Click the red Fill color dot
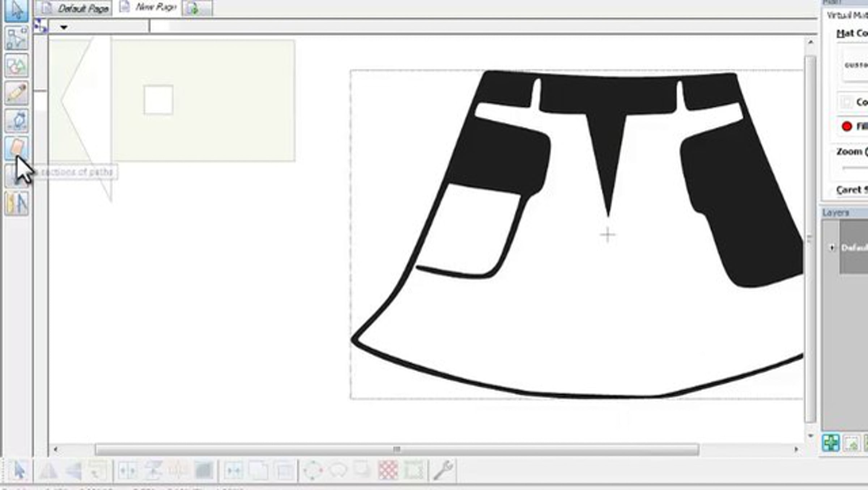 tap(847, 126)
